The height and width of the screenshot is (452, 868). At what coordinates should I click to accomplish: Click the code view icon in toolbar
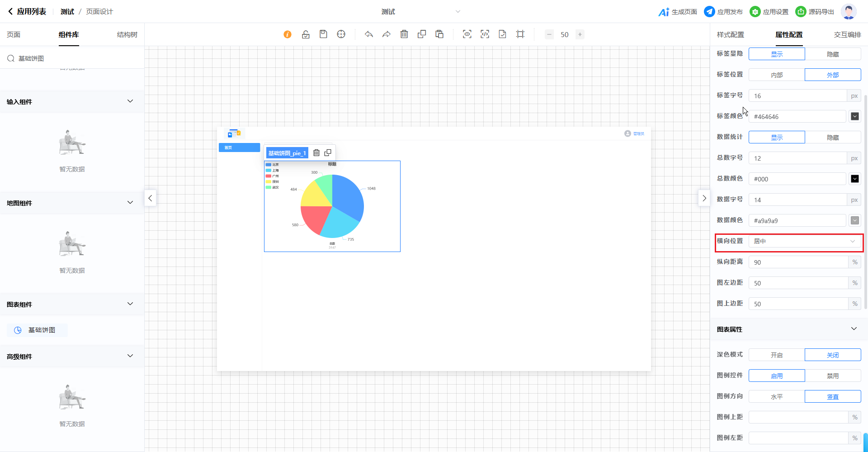point(485,34)
